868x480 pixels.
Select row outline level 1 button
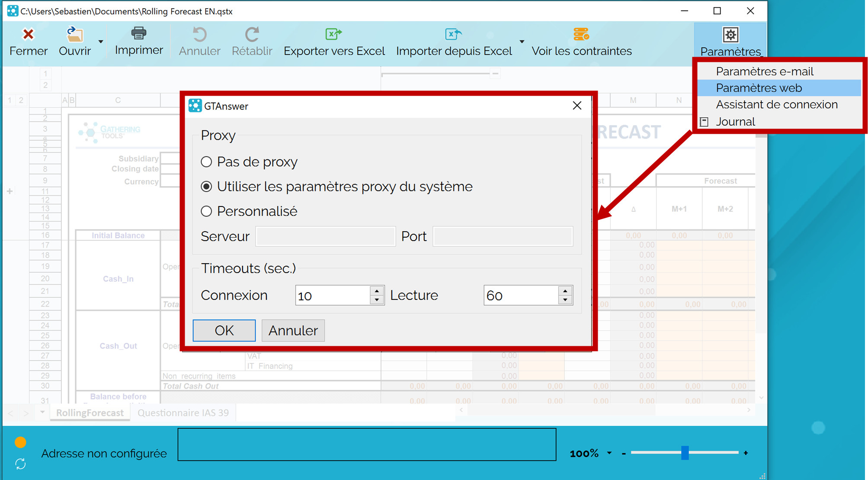(10, 100)
